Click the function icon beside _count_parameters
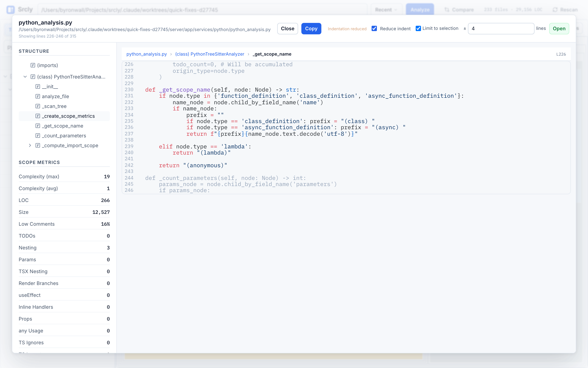 point(38,136)
